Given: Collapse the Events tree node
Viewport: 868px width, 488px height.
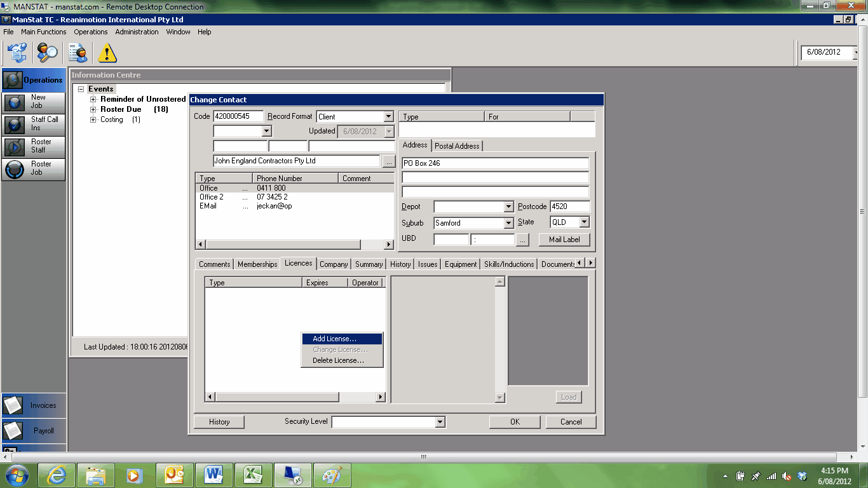Looking at the screenshot, I should pos(81,90).
